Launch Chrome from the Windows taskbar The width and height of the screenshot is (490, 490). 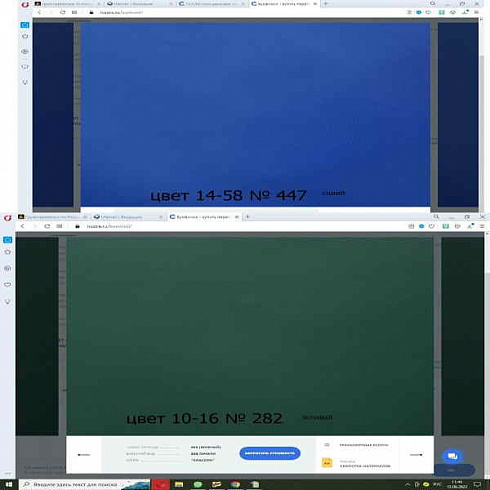click(x=235, y=485)
